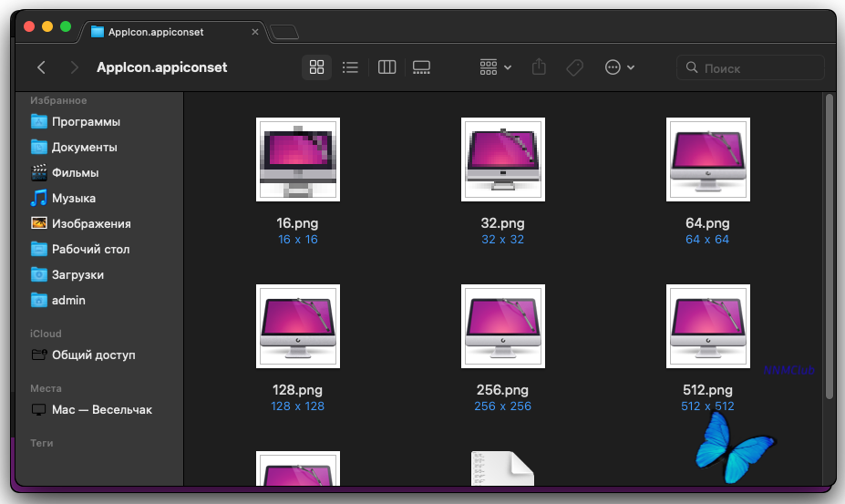Open the admin home folder
Image resolution: width=845 pixels, height=504 pixels.
[x=99, y=300]
